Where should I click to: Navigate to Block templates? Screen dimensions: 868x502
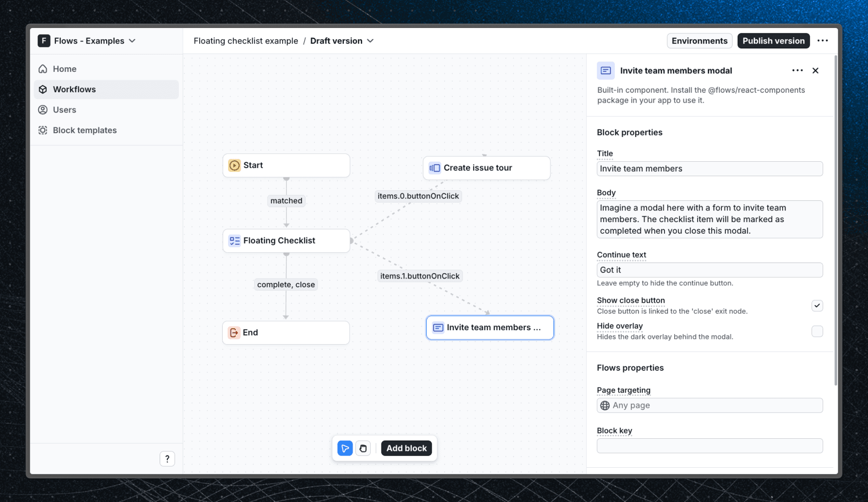point(84,130)
